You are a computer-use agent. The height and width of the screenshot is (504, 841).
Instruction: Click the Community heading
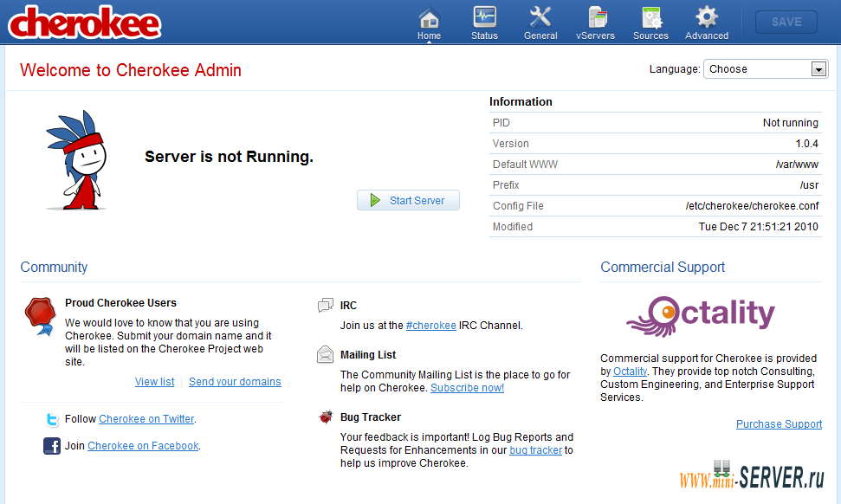[54, 267]
